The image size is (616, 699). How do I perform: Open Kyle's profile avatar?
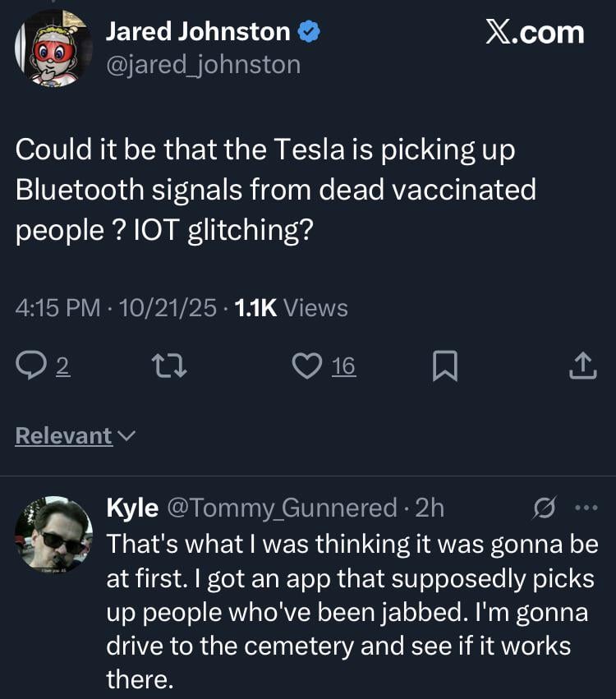click(53, 534)
